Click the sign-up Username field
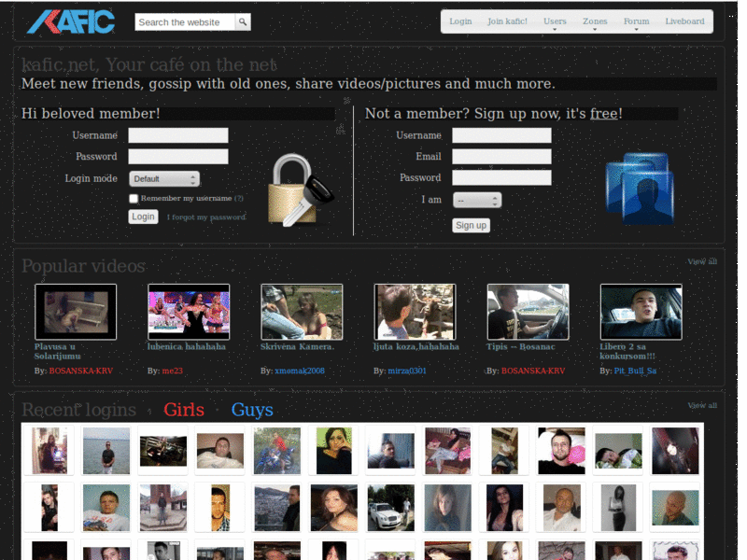Screen dimensions: 747x560 [x=501, y=135]
